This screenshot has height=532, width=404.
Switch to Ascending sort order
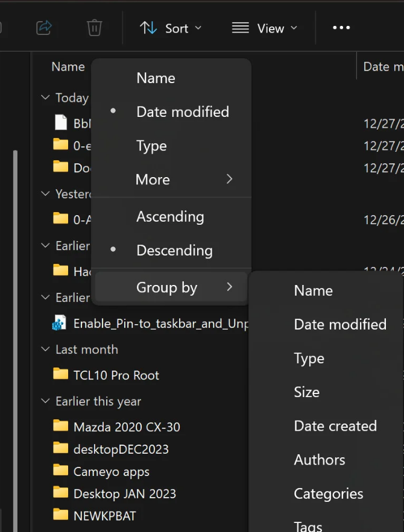coord(170,216)
